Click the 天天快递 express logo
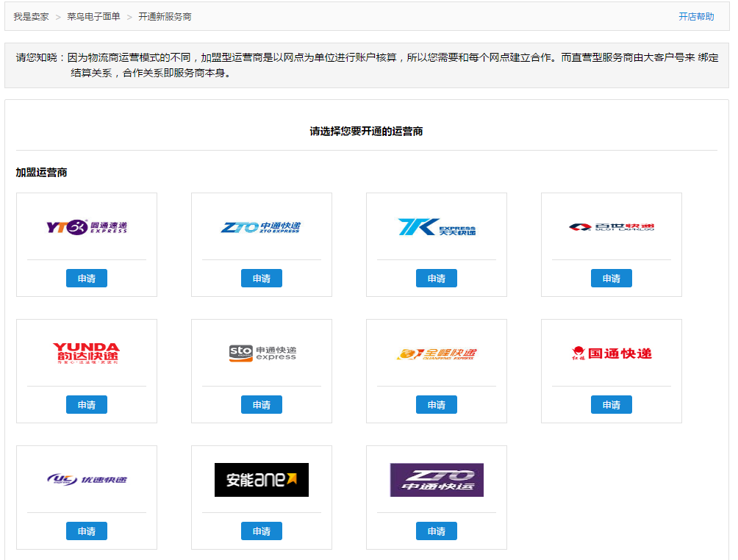 pyautogui.click(x=437, y=227)
